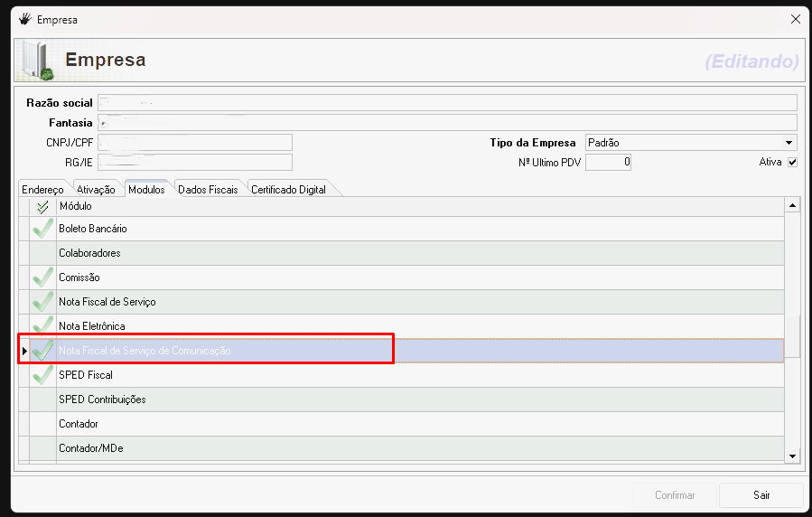Open the Tipo da Empresa dropdown
This screenshot has width=812, height=517.
[x=789, y=143]
